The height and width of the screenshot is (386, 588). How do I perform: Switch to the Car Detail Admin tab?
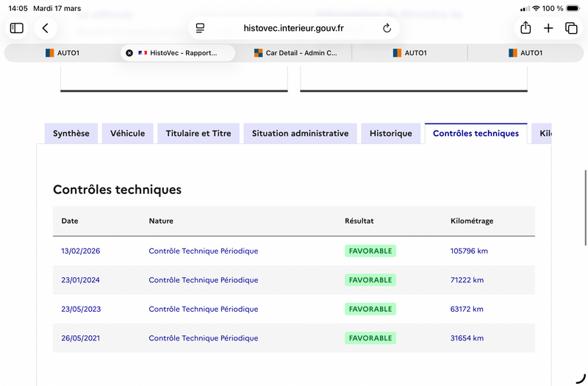click(x=295, y=53)
